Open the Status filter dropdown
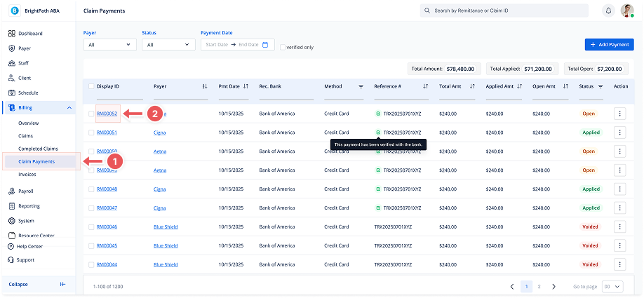Viewport: 644px width, 298px height. (x=168, y=45)
